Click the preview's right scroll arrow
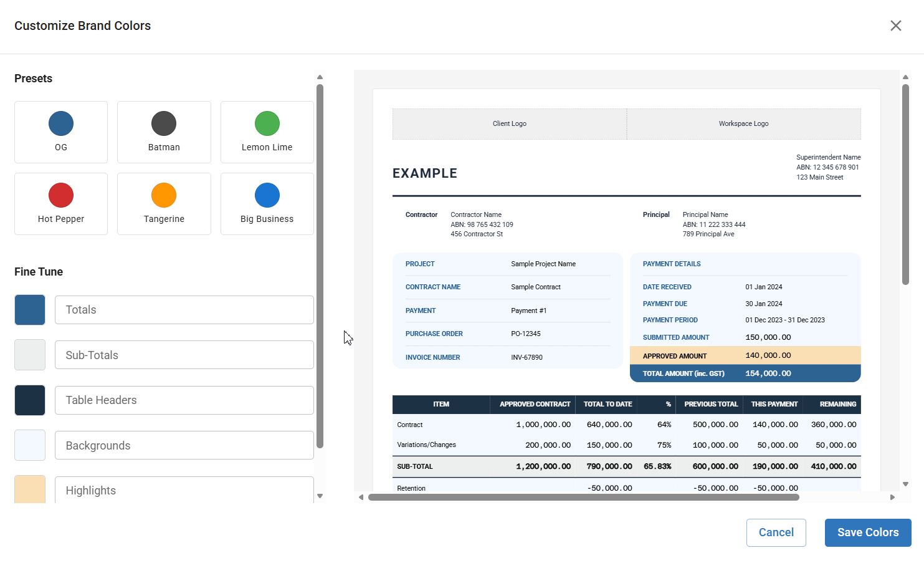924x563 pixels. 892,498
